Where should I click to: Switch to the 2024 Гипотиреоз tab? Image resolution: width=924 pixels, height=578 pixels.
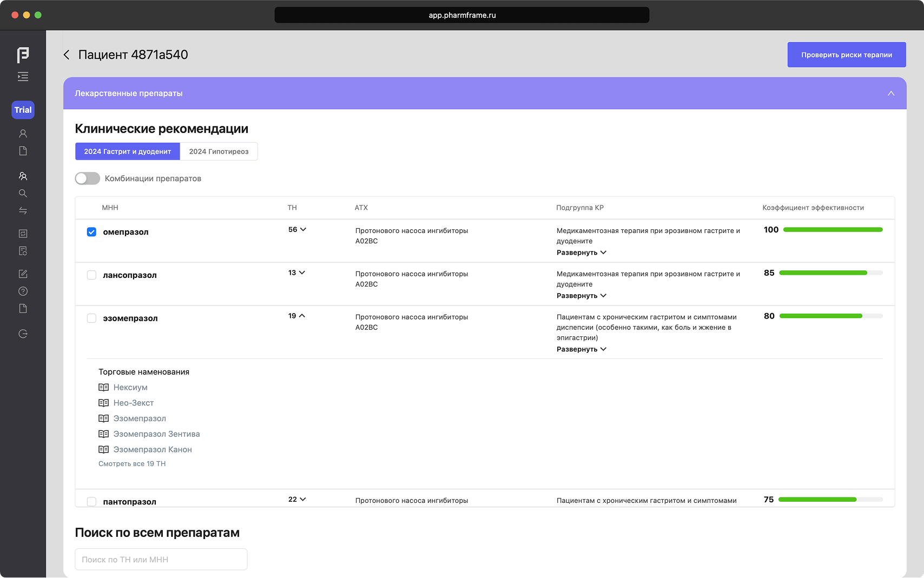pyautogui.click(x=219, y=151)
